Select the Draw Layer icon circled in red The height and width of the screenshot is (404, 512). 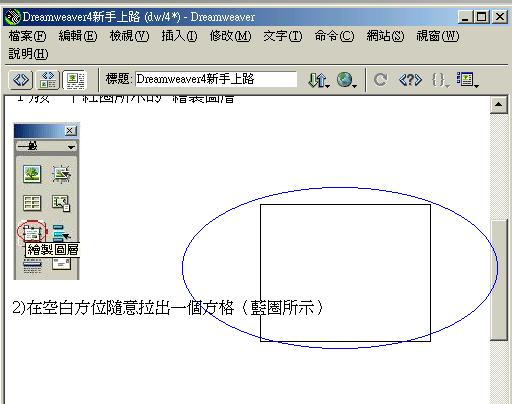point(32,232)
